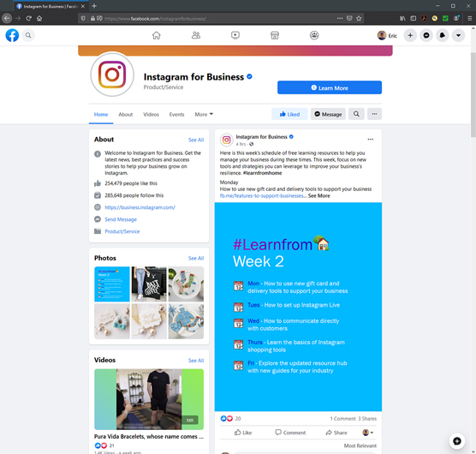Open the page actions ellipsis in address bar
The image size is (476, 454).
tap(340, 19)
